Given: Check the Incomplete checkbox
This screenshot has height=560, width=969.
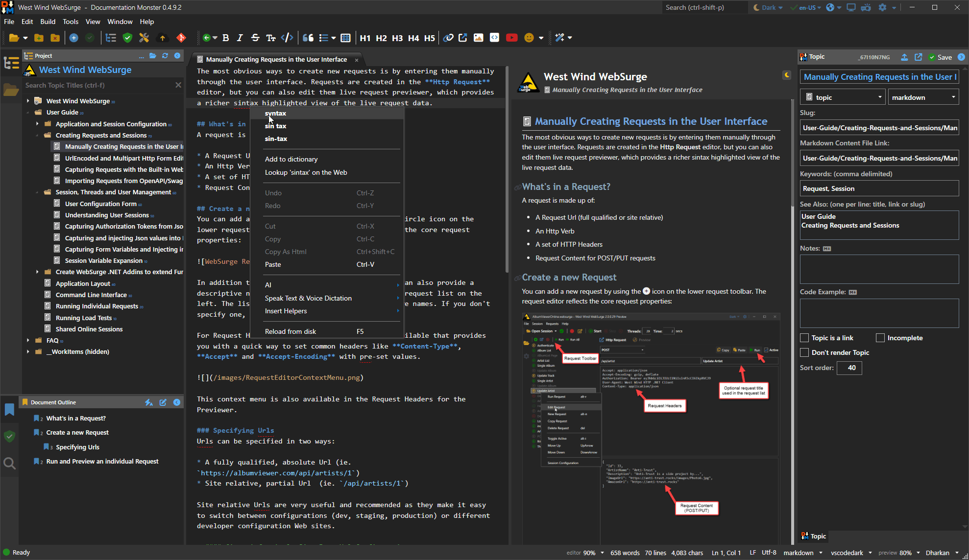Looking at the screenshot, I should point(880,338).
